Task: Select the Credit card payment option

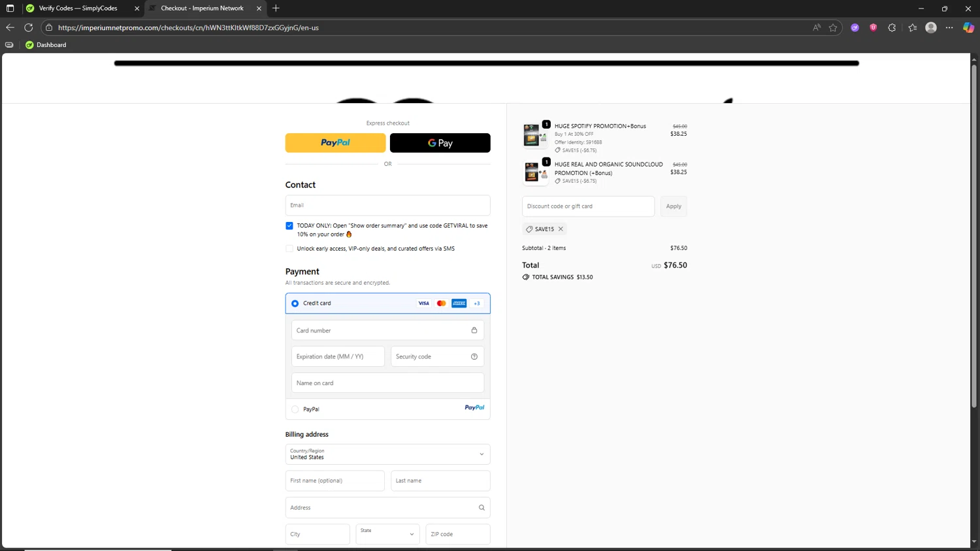Action: click(x=295, y=304)
